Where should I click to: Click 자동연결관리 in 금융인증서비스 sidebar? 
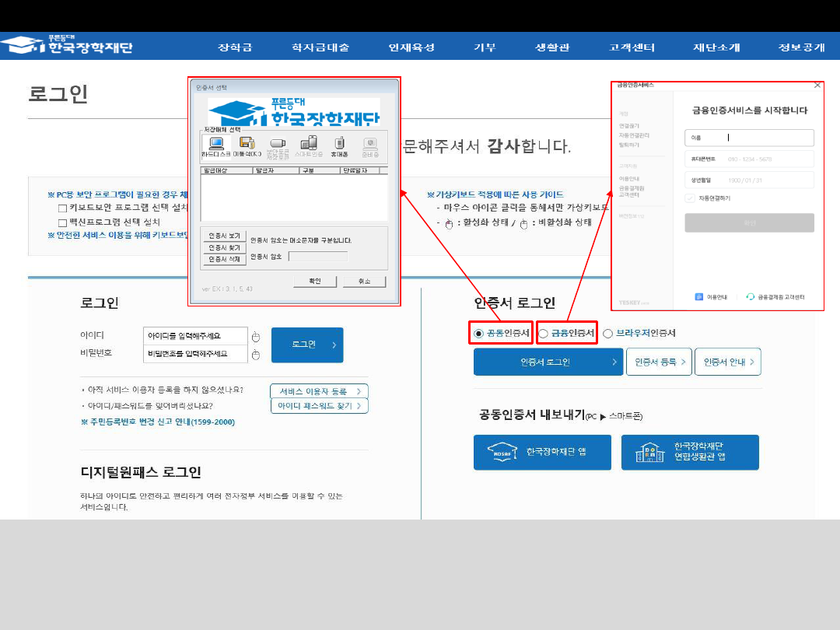[x=634, y=135]
